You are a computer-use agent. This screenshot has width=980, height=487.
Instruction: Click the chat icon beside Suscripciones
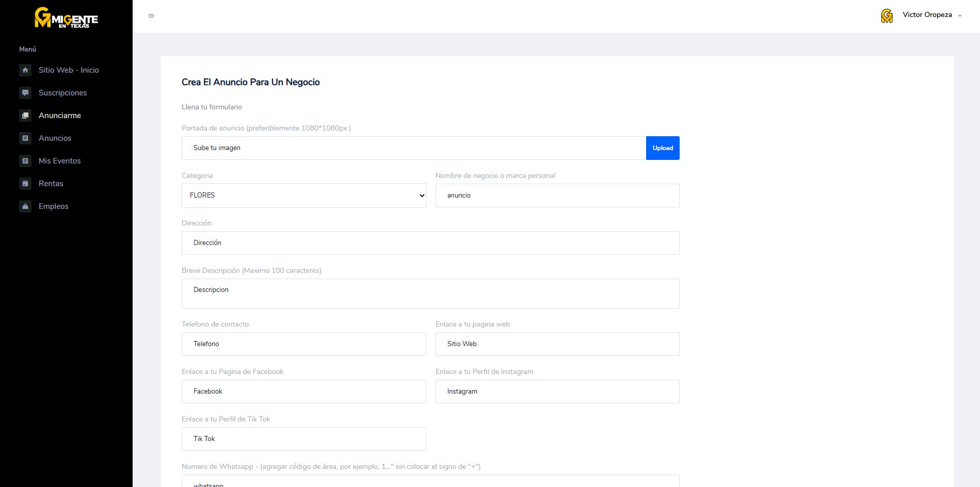(x=25, y=93)
